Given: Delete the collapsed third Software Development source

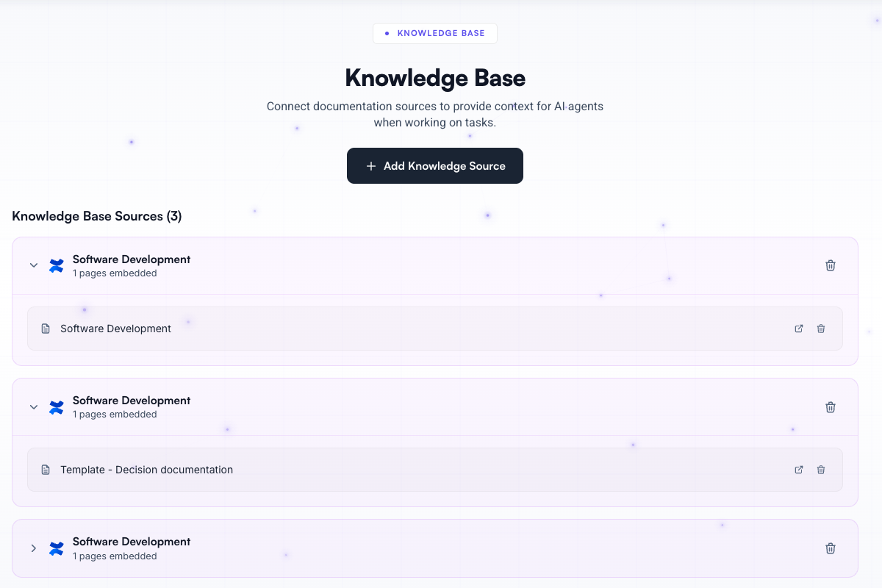Looking at the screenshot, I should coord(830,548).
